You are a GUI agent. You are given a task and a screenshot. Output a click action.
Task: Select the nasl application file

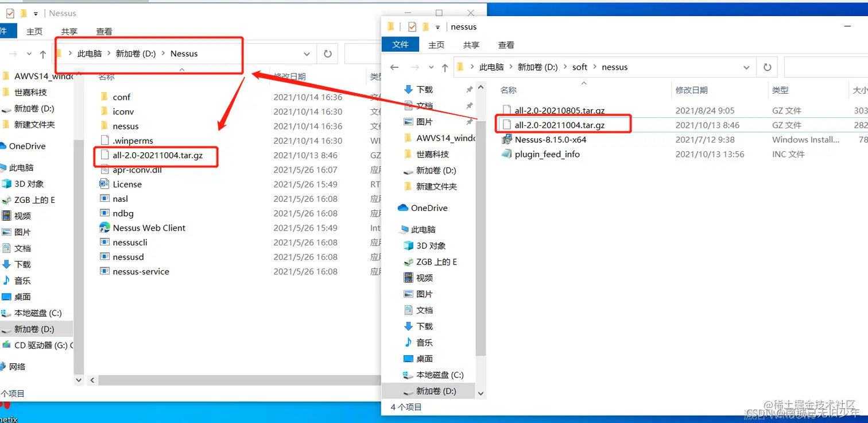click(x=120, y=199)
